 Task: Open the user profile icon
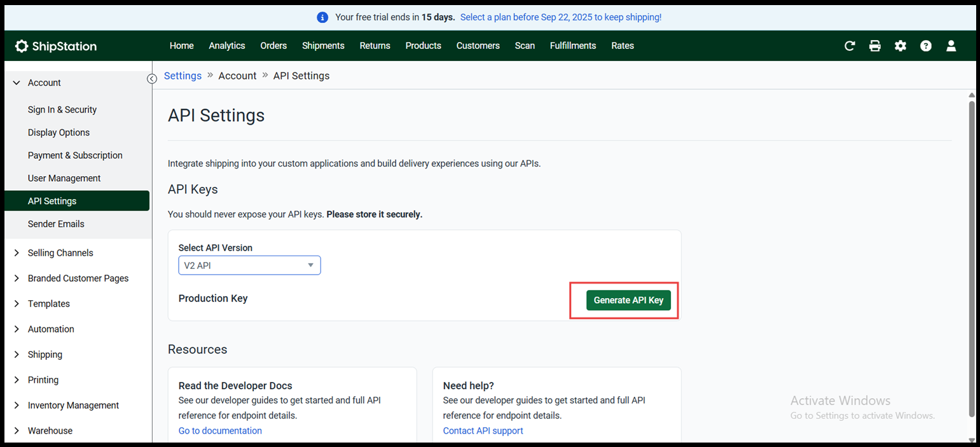[x=951, y=46]
